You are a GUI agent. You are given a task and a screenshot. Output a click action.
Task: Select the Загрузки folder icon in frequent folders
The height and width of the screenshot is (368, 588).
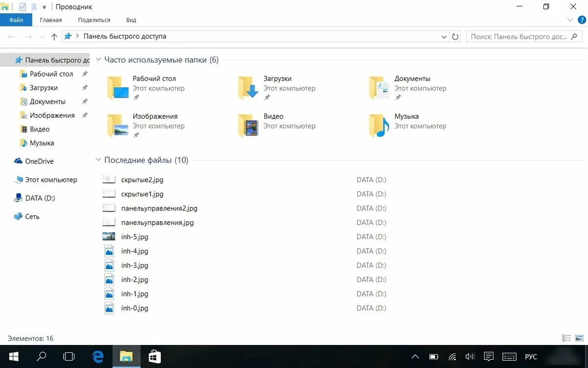pyautogui.click(x=248, y=88)
